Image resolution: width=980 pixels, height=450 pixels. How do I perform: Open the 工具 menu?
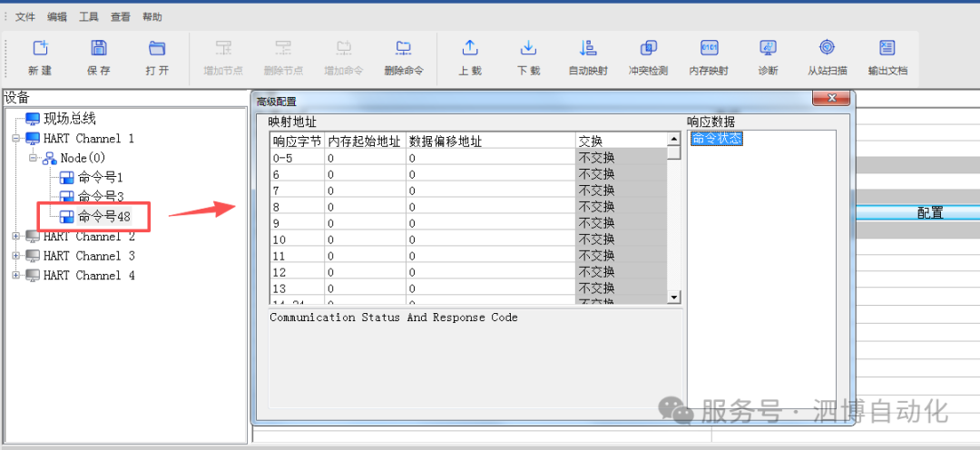pos(89,17)
